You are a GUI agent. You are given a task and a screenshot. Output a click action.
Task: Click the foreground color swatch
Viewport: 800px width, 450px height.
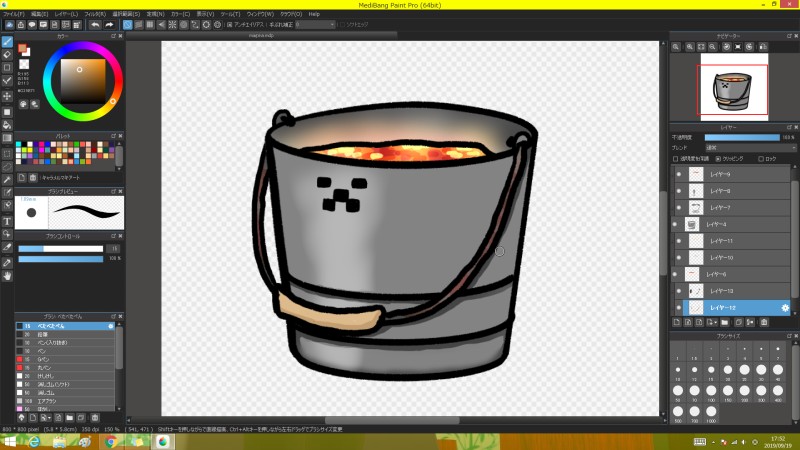tap(22, 48)
